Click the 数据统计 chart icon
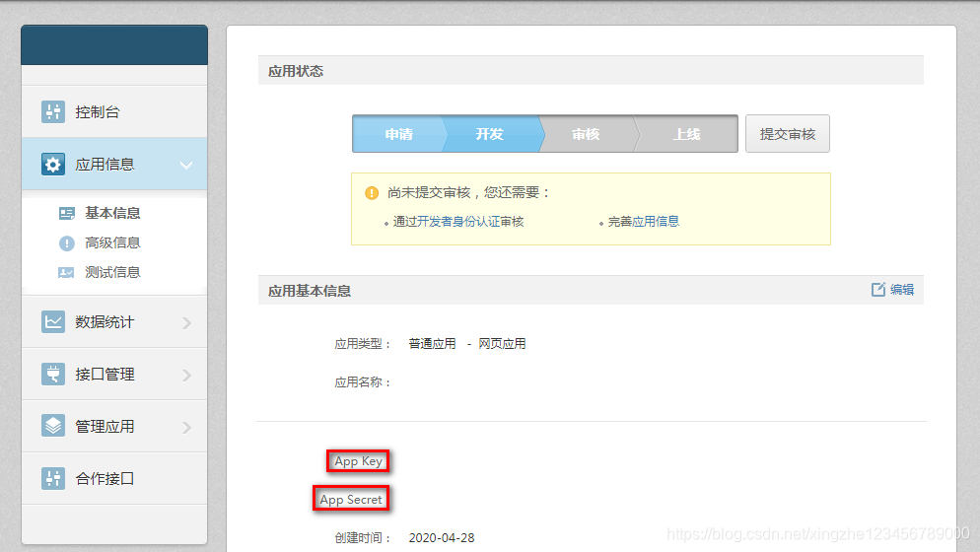The image size is (980, 552). pyautogui.click(x=53, y=322)
